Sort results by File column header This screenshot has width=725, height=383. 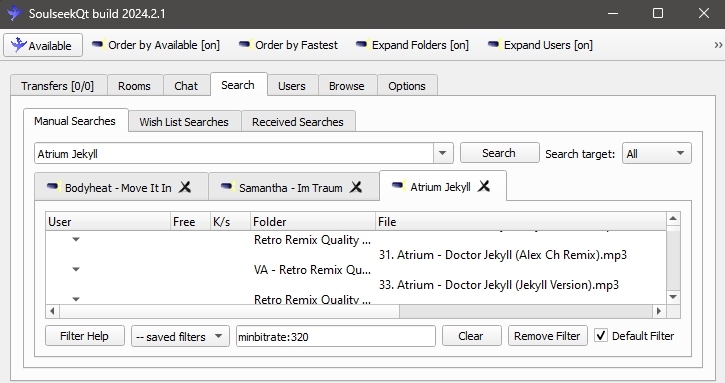521,222
